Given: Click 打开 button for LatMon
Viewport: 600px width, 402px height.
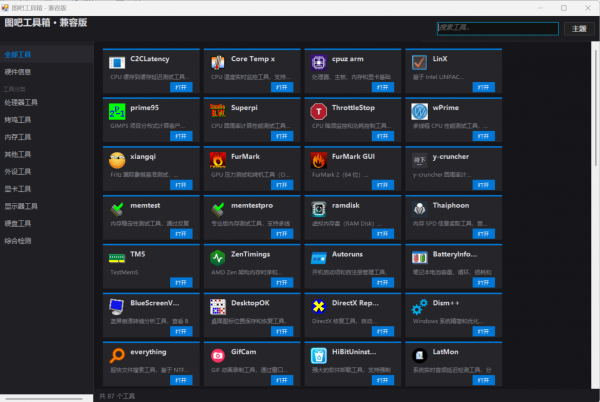Looking at the screenshot, I should 484,380.
